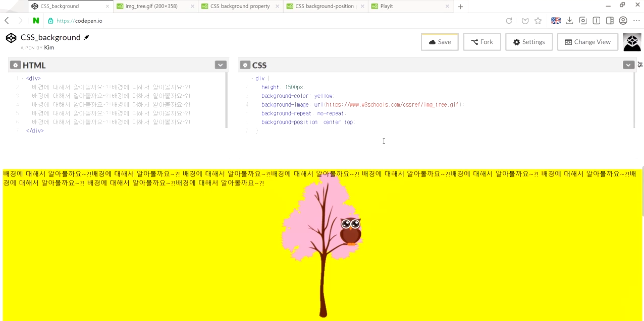
Task: Open a new browser tab
Action: (x=460, y=7)
